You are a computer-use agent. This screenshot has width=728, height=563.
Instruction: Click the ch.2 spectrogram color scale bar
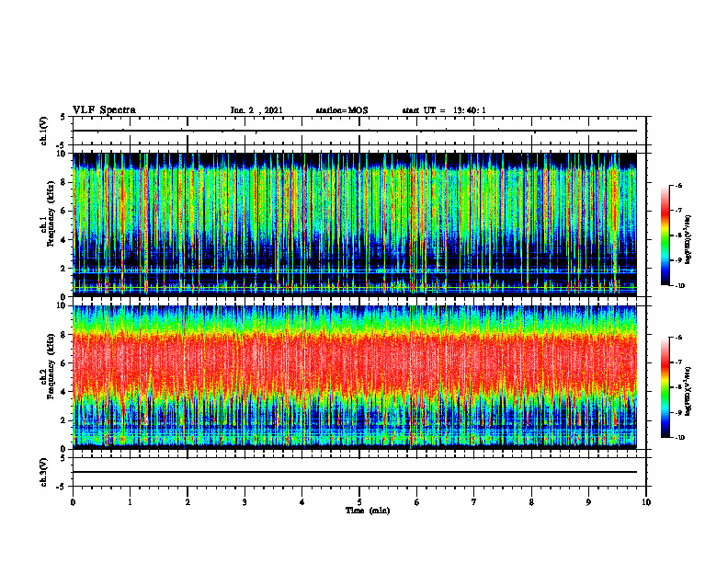tap(665, 387)
